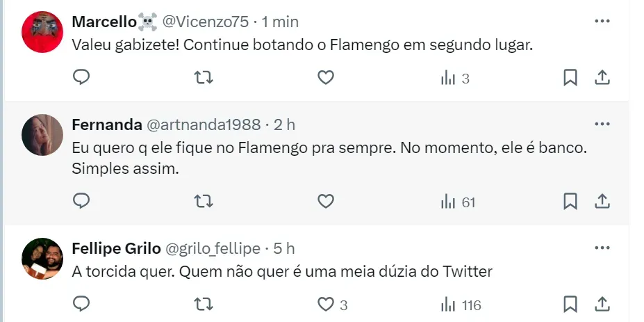Click Marcello's profile avatar
The image size is (644, 322).
pos(43,32)
